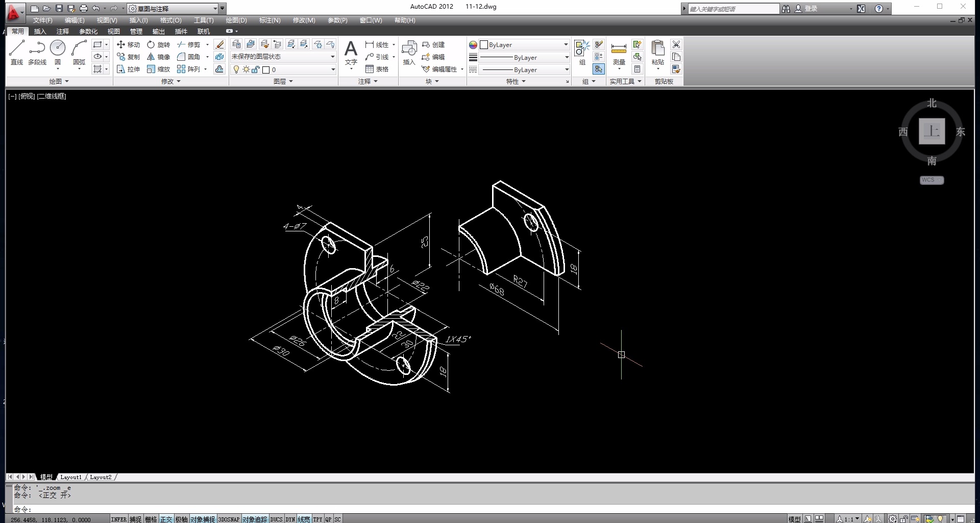Click the WCS button under the ViewCube
The image size is (980, 523).
click(x=931, y=180)
